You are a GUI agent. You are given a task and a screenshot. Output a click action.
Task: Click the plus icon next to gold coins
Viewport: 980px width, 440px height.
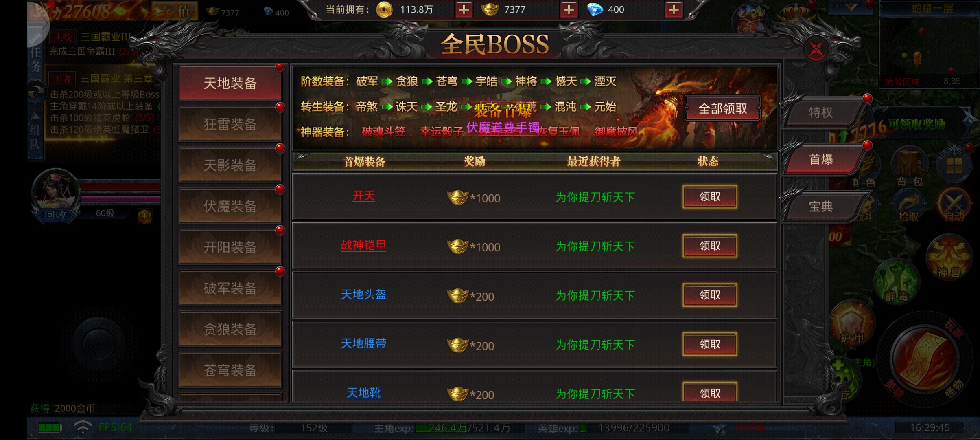(x=464, y=9)
